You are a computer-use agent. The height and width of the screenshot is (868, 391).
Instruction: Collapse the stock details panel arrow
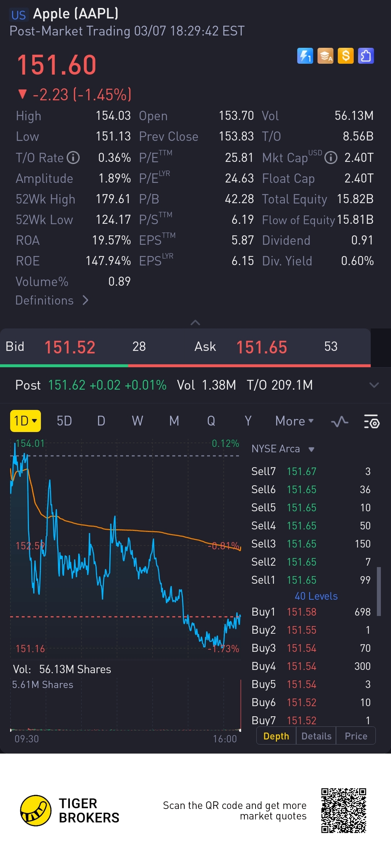click(x=195, y=322)
